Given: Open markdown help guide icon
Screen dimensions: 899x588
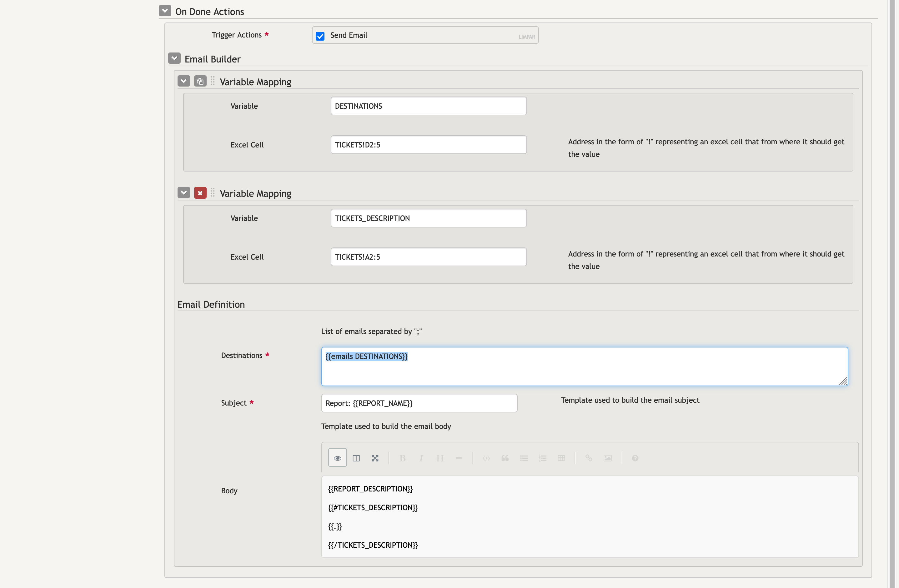Looking at the screenshot, I should click(x=635, y=458).
